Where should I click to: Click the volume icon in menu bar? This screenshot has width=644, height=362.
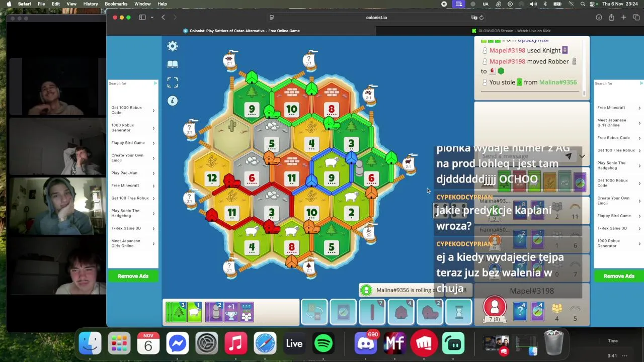tap(533, 4)
